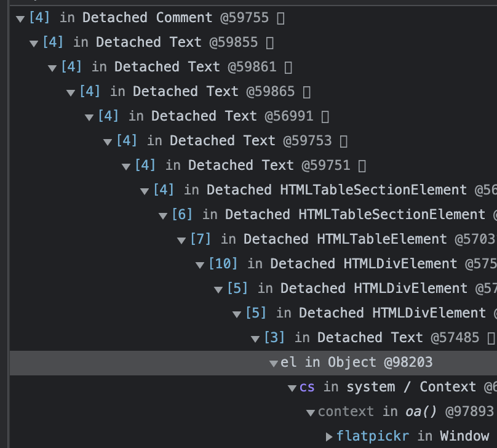The height and width of the screenshot is (448, 497).
Task: Collapse the cs in system Context node
Action: point(292,386)
